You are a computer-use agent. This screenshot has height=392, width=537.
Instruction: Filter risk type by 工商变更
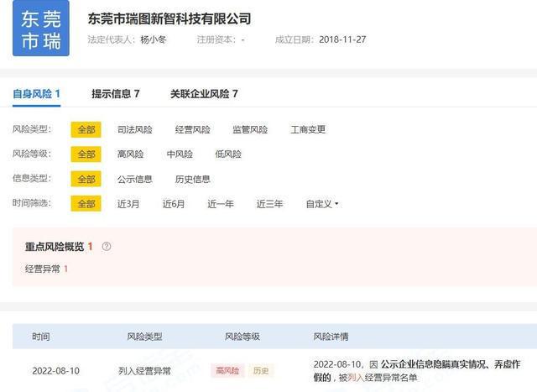(308, 129)
